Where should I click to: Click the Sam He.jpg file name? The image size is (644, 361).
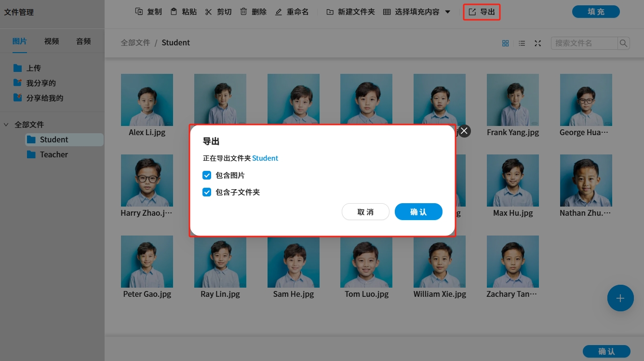(294, 294)
